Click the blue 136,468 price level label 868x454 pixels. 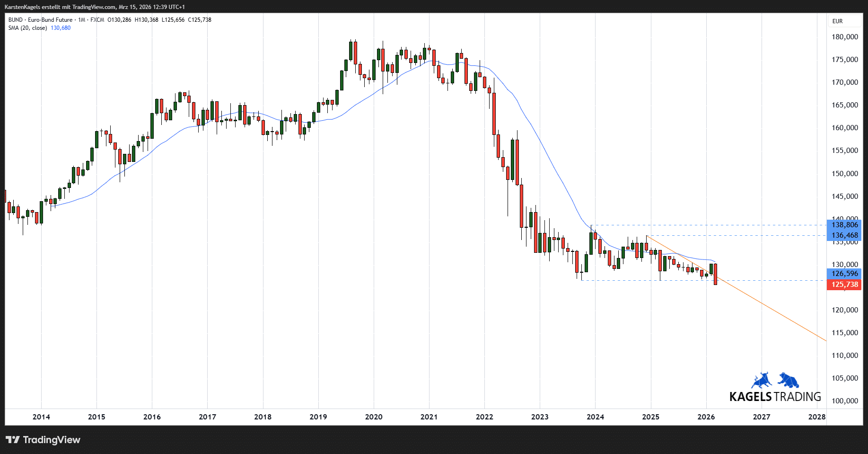pos(844,235)
